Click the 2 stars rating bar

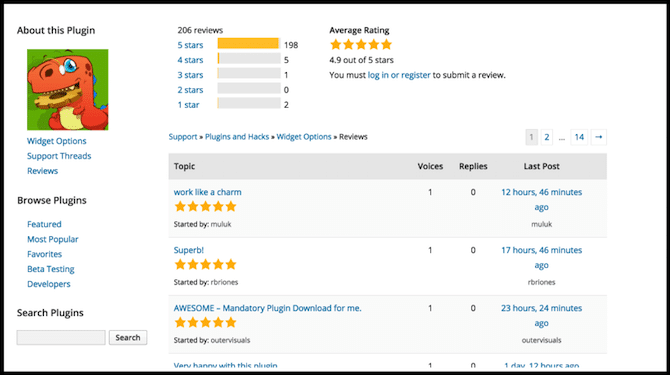point(249,88)
